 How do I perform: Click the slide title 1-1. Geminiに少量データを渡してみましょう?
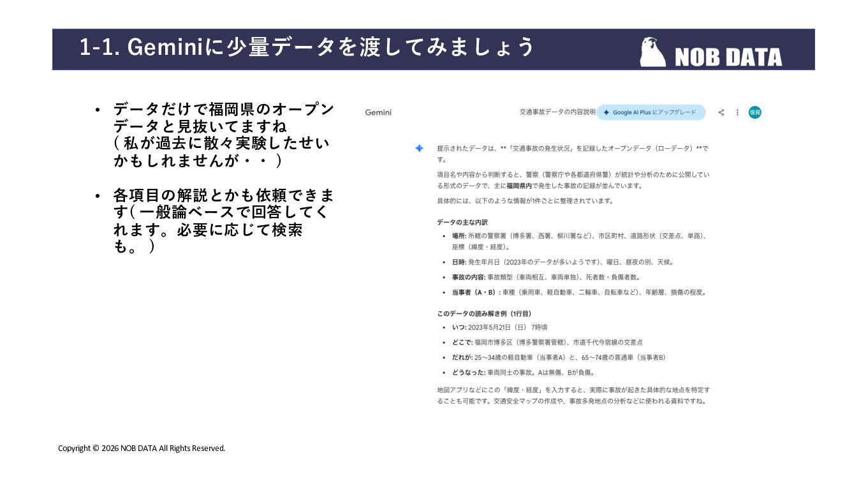(x=307, y=47)
